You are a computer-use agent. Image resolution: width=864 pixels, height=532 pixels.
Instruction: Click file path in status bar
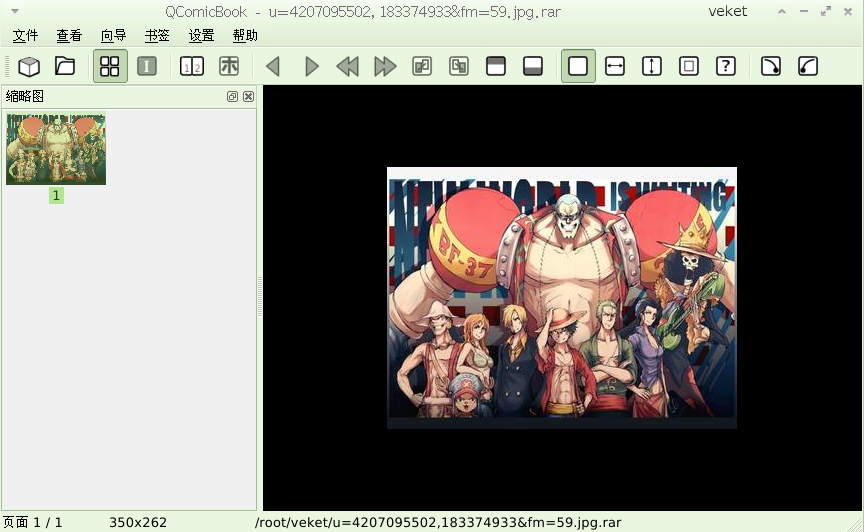coord(438,522)
